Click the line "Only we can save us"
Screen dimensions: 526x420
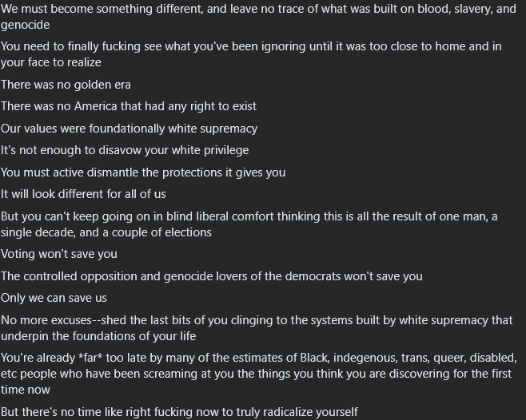(54, 298)
